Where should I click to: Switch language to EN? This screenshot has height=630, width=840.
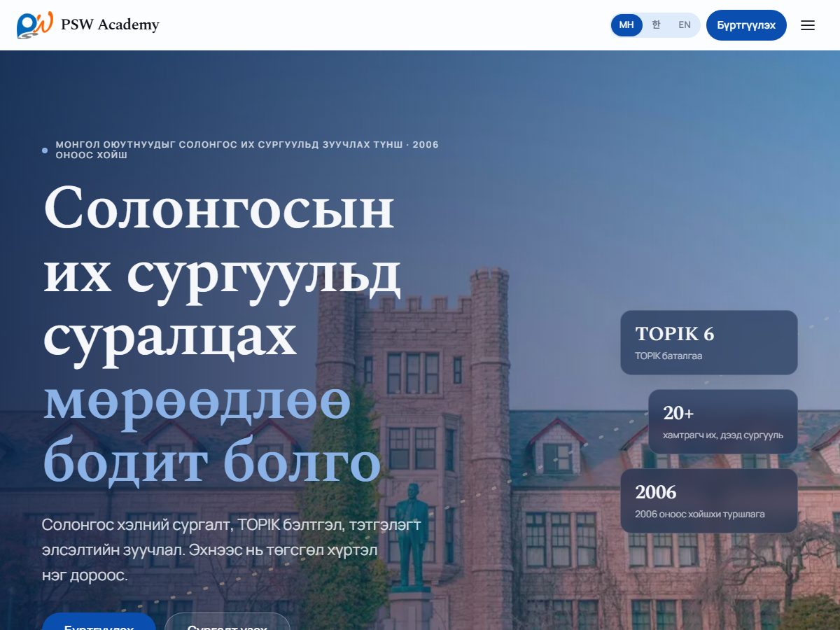(685, 25)
